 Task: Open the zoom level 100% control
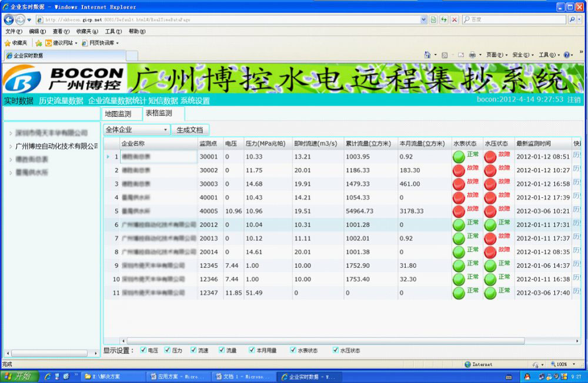click(563, 364)
